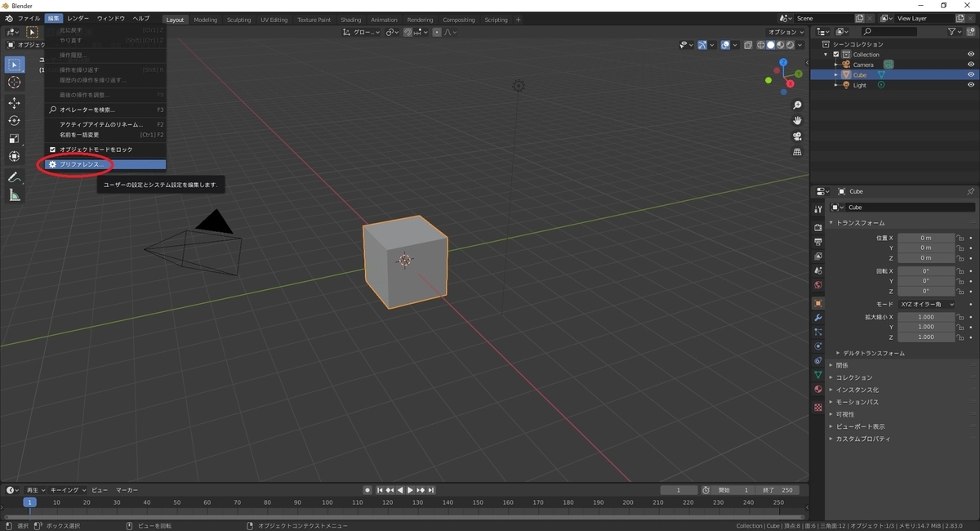Click the red X axis on the navigation gizmo
This screenshot has width=980, height=531.
791,83
